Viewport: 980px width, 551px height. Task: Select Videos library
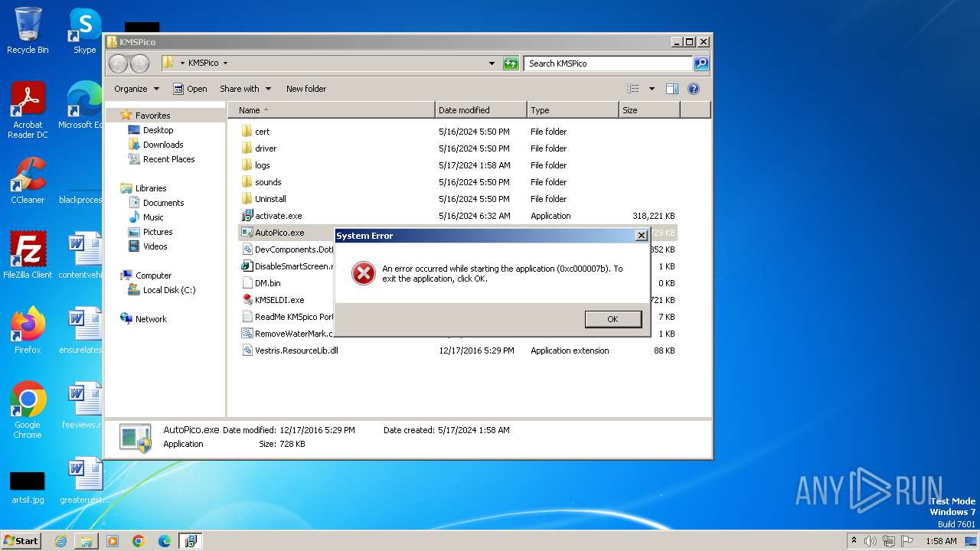155,246
